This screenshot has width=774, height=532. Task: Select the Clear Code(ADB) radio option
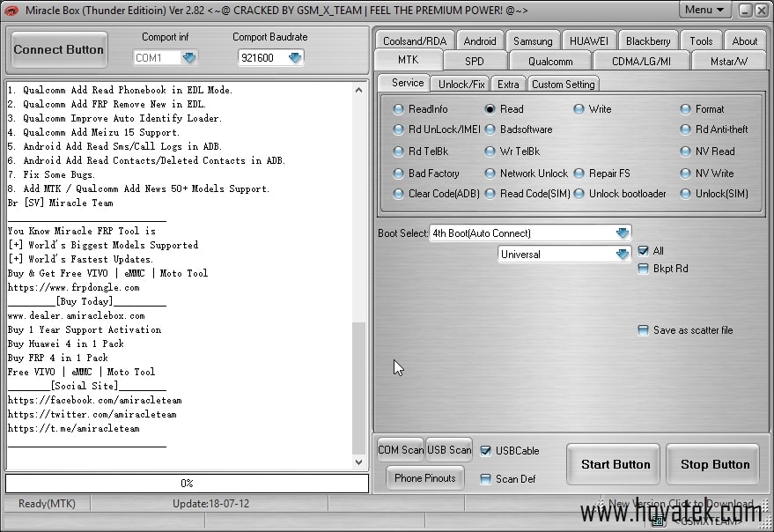tap(437, 194)
